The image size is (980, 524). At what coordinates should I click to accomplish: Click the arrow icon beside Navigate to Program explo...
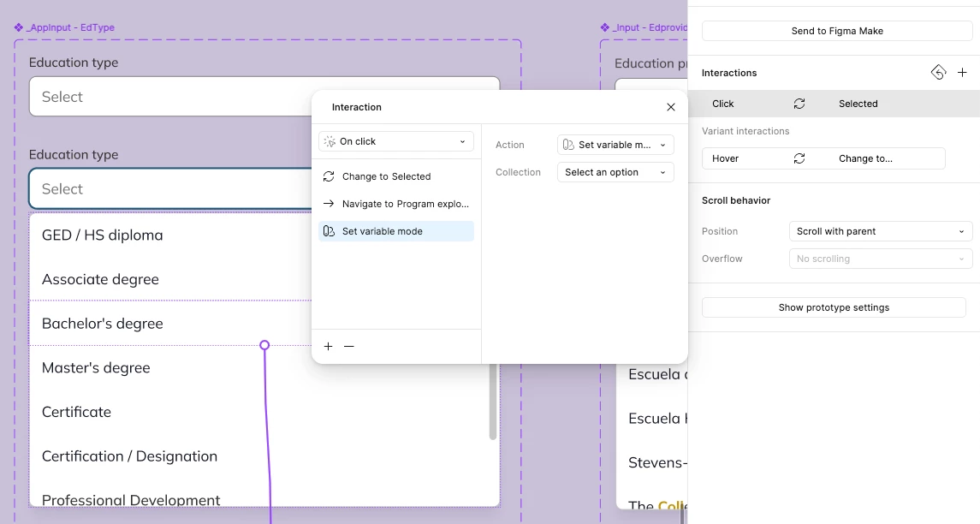coord(329,204)
